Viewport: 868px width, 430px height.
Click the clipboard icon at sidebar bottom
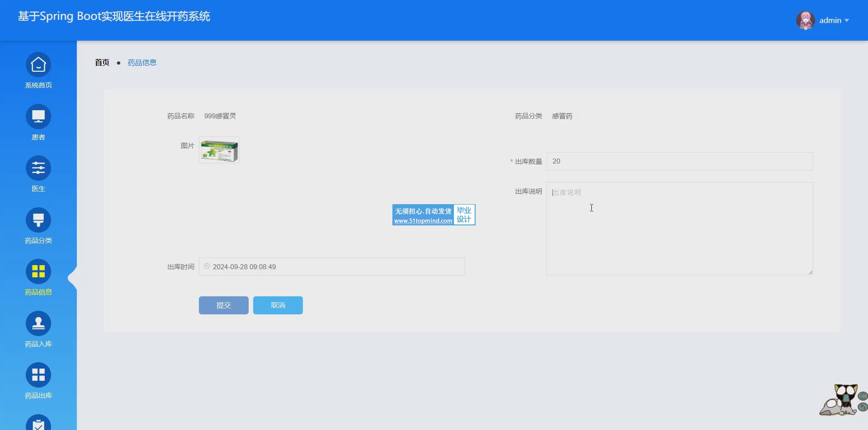[x=38, y=424]
